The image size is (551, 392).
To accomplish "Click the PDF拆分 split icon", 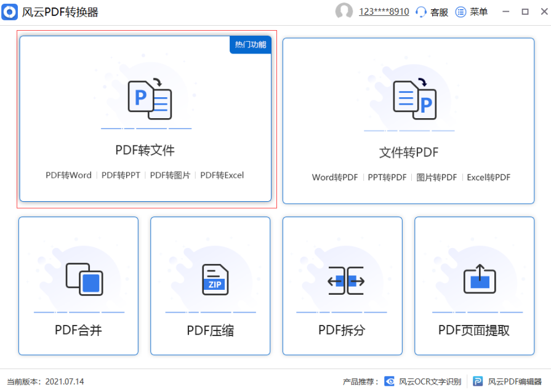I will (x=346, y=281).
